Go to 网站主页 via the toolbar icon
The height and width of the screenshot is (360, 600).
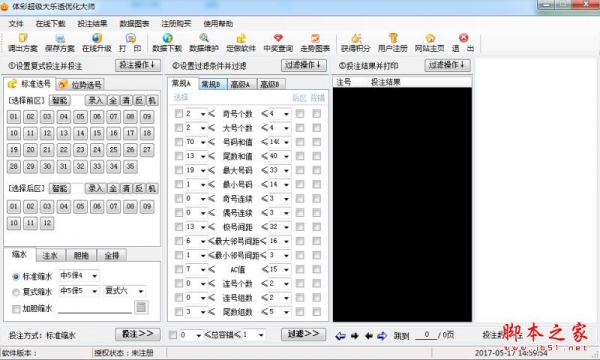tap(430, 43)
